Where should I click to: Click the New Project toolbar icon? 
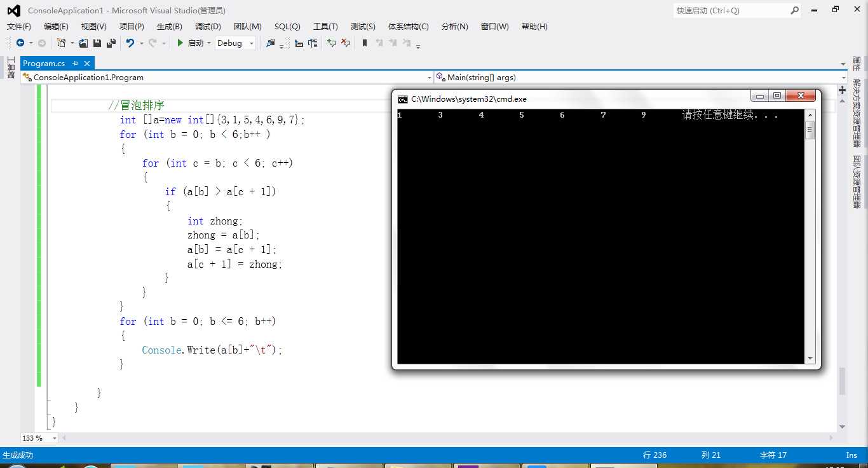click(x=62, y=43)
